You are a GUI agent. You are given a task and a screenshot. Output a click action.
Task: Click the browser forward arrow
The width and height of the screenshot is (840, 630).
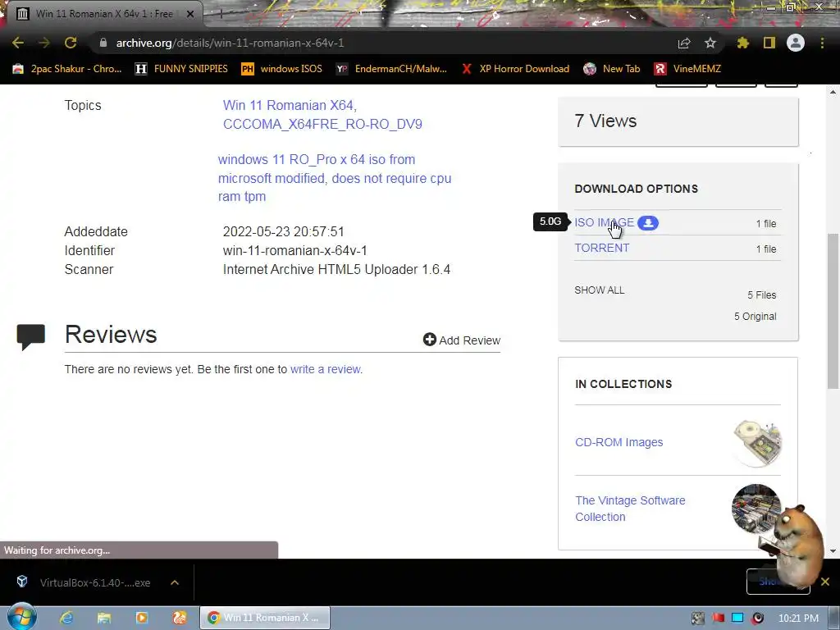coord(44,43)
